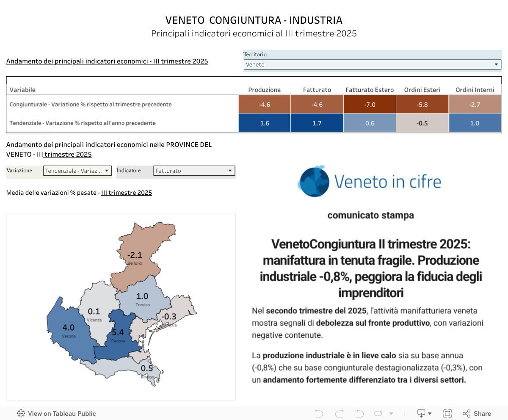
Task: Click the Tableau logo icon in footer
Action: click(x=21, y=414)
